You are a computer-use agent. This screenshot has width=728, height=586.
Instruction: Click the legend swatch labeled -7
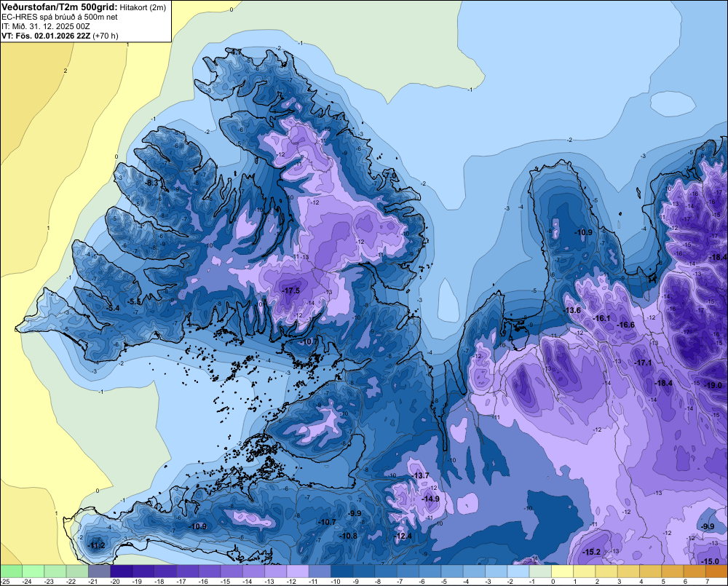click(408, 571)
